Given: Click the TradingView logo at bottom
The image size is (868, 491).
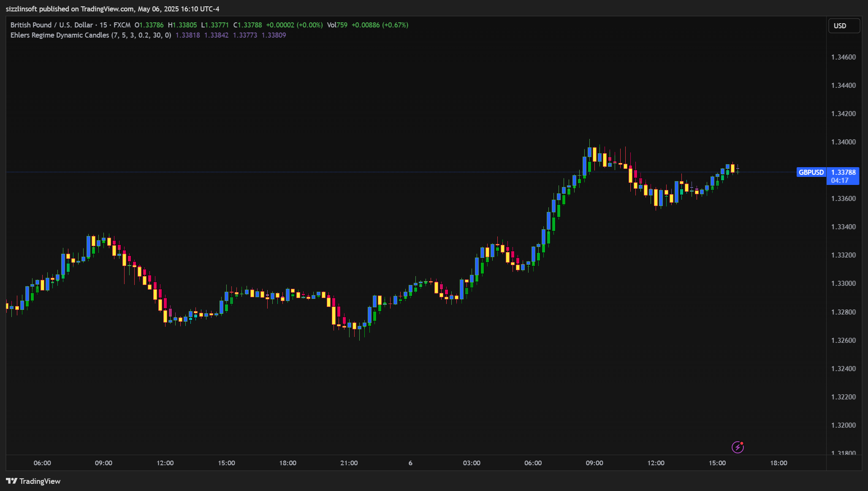Looking at the screenshot, I should click(x=33, y=481).
